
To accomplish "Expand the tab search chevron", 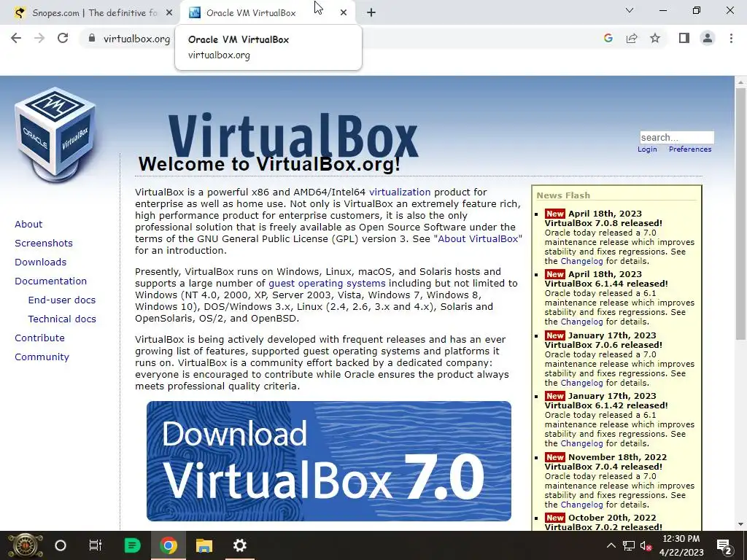I will pyautogui.click(x=630, y=10).
